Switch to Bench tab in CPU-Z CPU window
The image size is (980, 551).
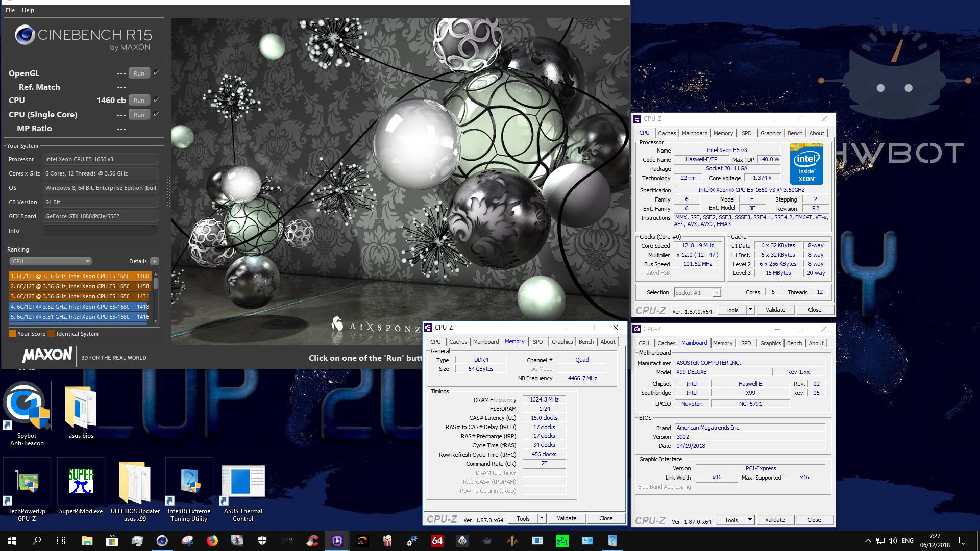tap(795, 133)
